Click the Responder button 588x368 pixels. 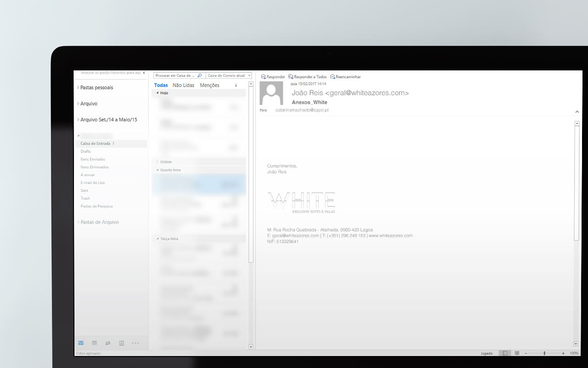pyautogui.click(x=273, y=77)
